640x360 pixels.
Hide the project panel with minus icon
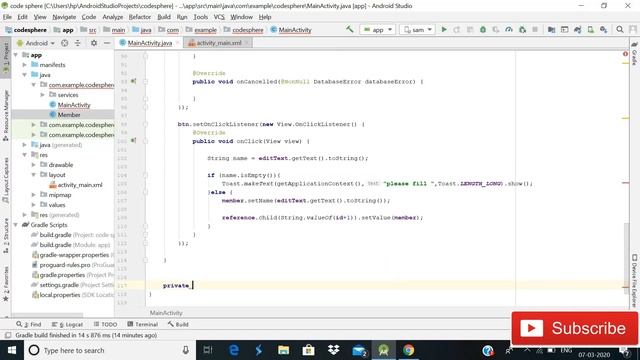pyautogui.click(x=107, y=43)
